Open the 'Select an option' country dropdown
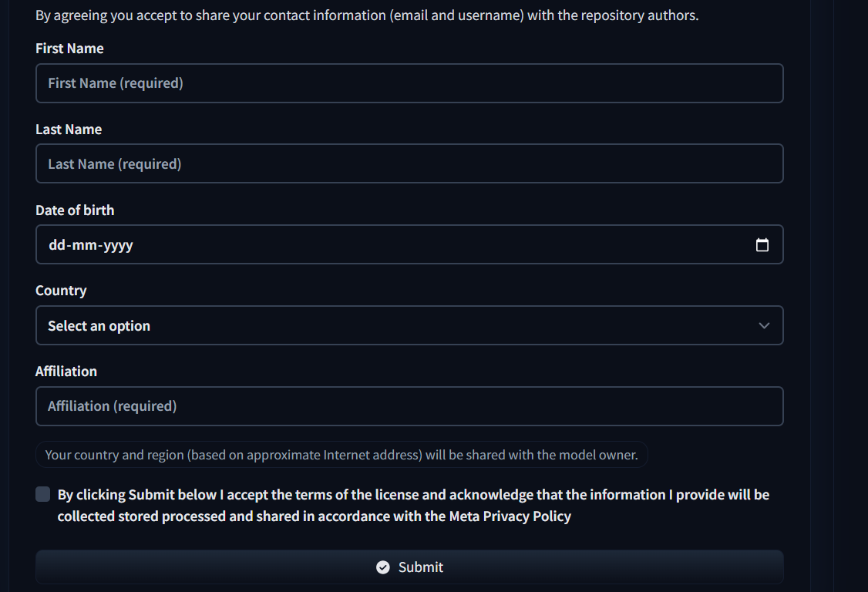 409,325
